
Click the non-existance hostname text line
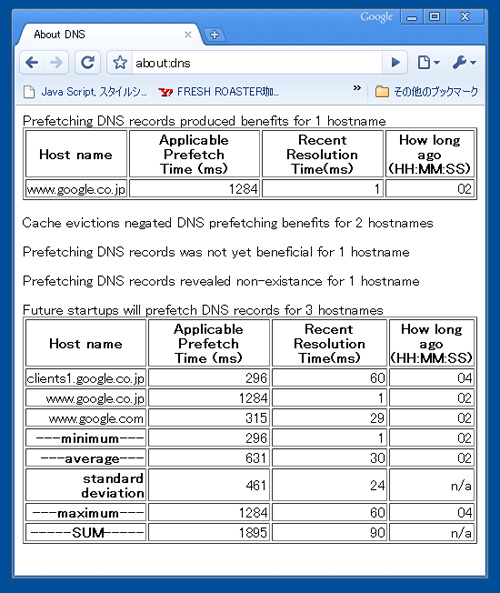[221, 281]
